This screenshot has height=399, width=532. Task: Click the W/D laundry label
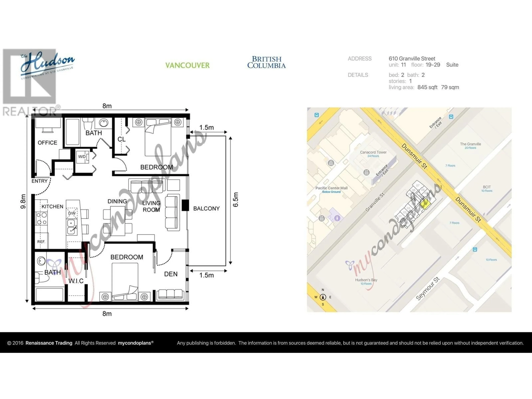[82, 157]
